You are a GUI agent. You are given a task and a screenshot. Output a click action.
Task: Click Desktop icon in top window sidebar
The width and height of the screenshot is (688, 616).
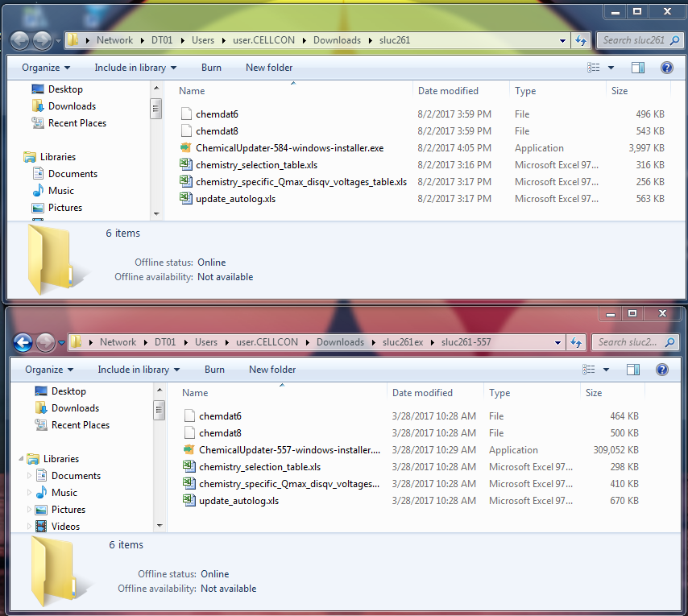click(x=38, y=89)
